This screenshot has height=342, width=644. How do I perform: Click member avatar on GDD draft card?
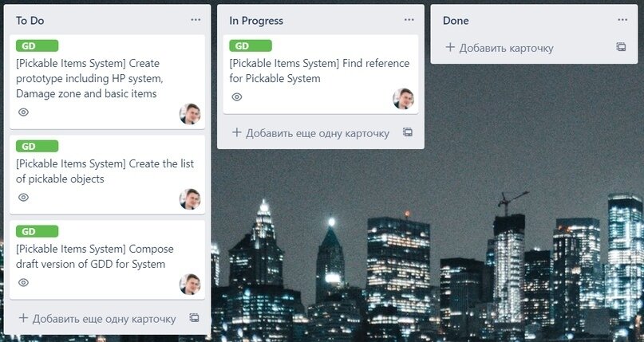click(190, 284)
